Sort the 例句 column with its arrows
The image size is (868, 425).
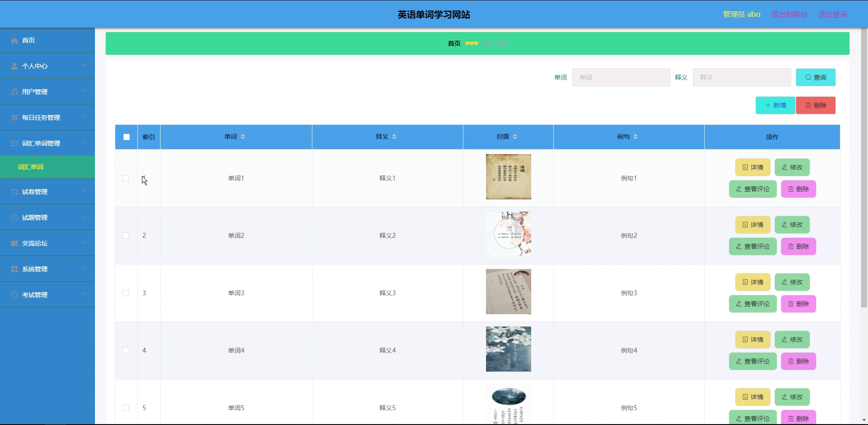(x=636, y=137)
